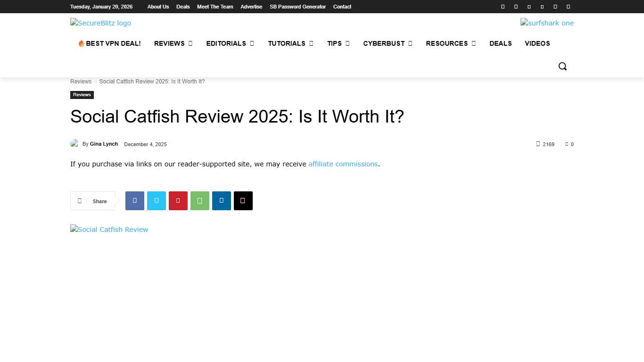Open the SecureBlitz logo homepage link

100,23
